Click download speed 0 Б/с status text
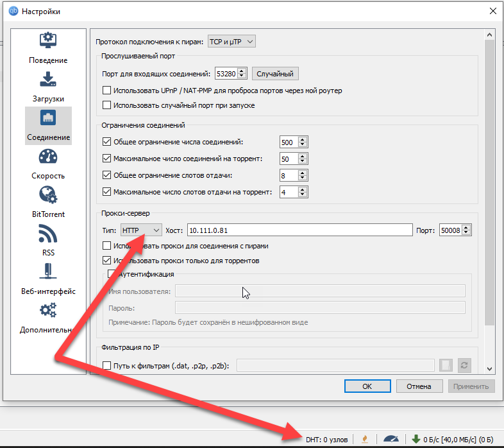 (458, 440)
